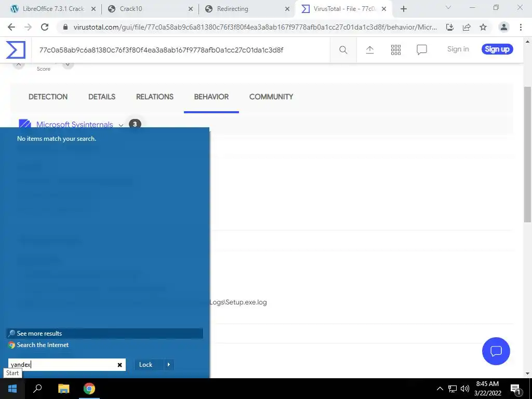Image resolution: width=532 pixels, height=399 pixels.
Task: Go back with the browser back arrow
Action: point(11,27)
